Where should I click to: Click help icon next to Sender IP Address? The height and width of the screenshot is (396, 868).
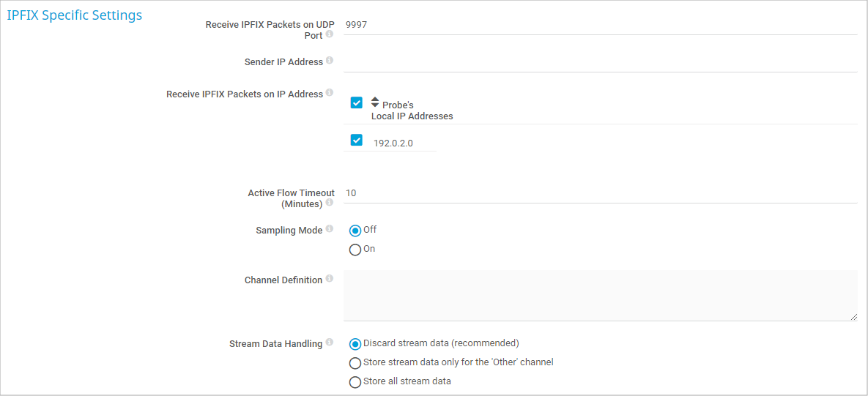pos(330,61)
